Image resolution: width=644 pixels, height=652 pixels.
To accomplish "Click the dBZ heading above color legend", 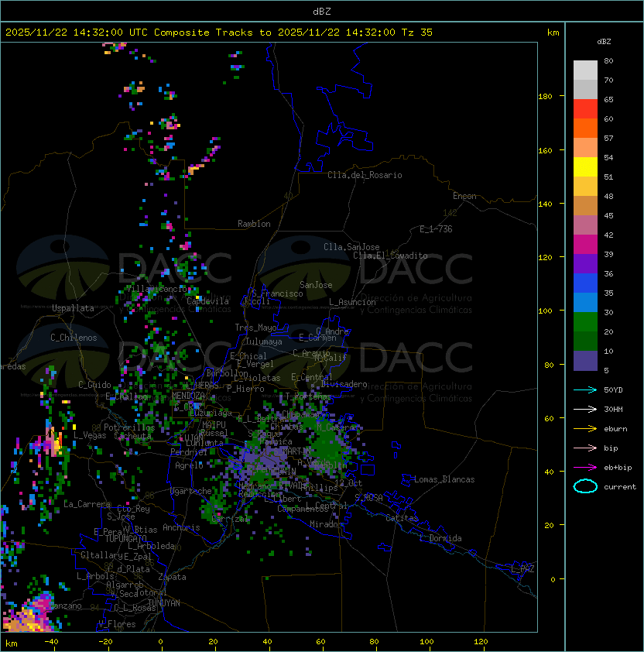I will [604, 42].
